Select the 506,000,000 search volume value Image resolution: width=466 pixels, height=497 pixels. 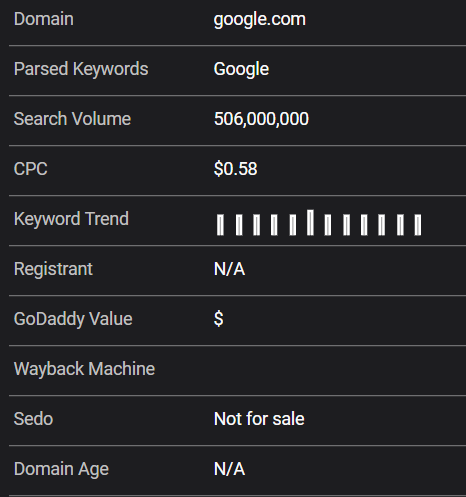click(x=261, y=119)
